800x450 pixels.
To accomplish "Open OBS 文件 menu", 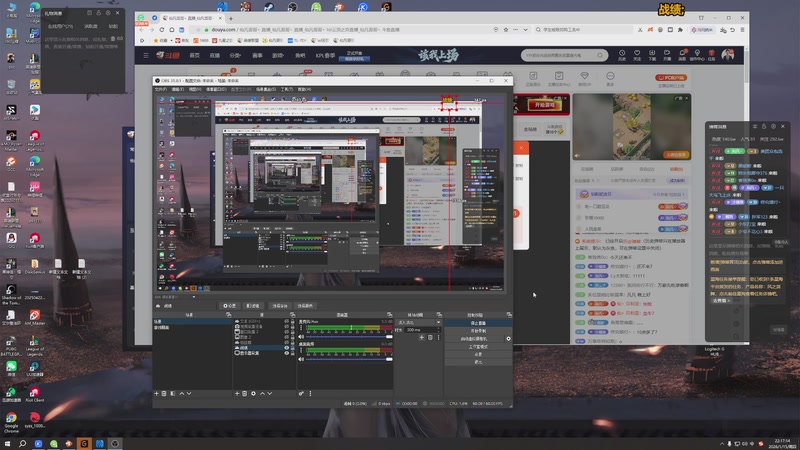I will pyautogui.click(x=161, y=89).
